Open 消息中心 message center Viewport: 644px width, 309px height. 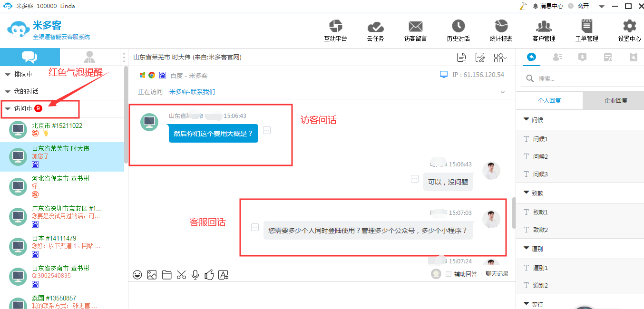(548, 6)
